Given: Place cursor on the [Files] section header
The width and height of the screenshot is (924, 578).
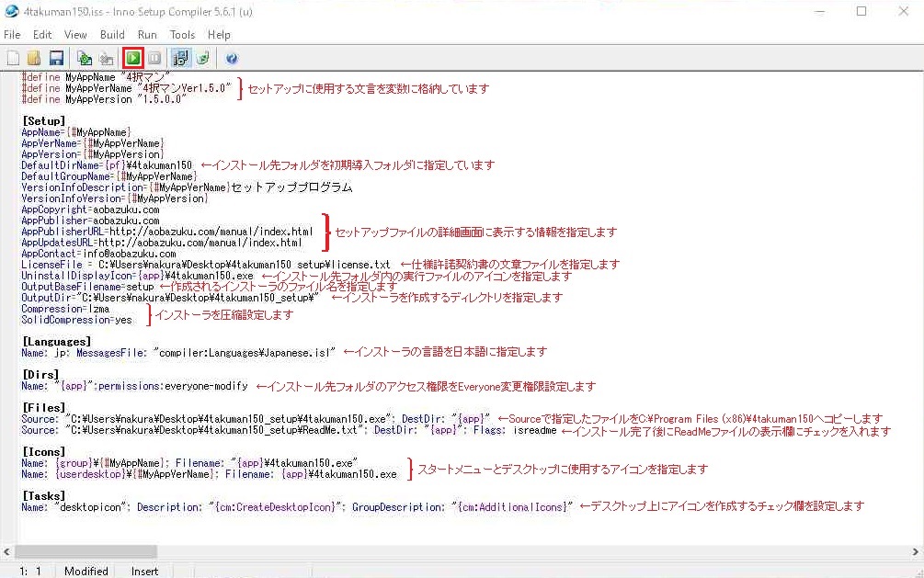Looking at the screenshot, I should tap(43, 408).
